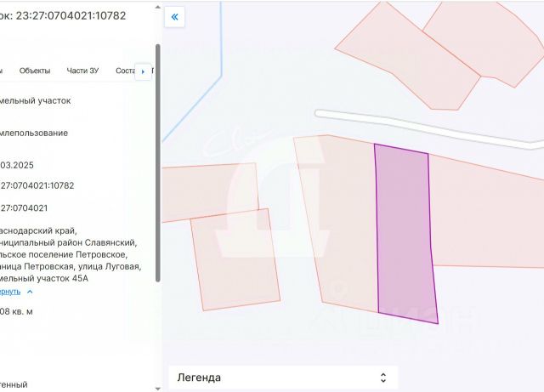Click scrollbar up arrow in info panel
The image size is (544, 392).
coord(158,7)
